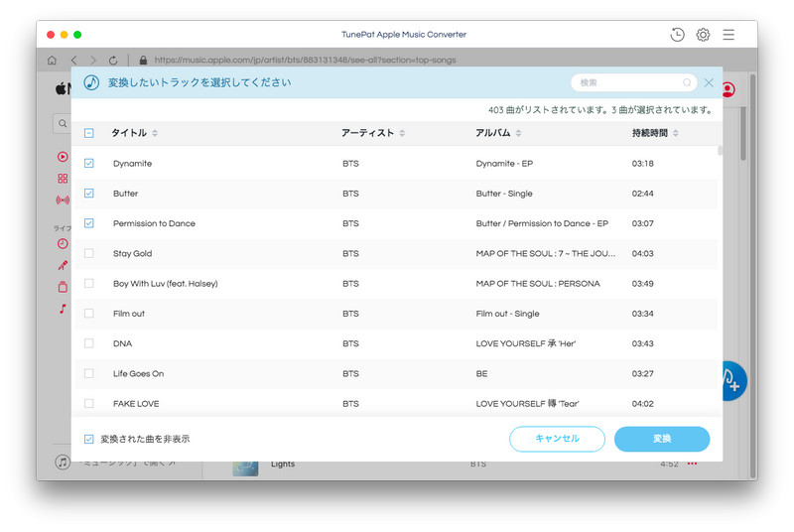
Task: Open Songs note sidebar icon
Action: (x=63, y=309)
